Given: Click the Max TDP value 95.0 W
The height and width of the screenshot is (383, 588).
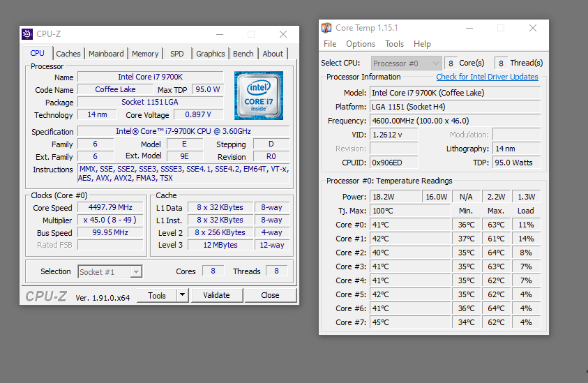Looking at the screenshot, I should tap(208, 89).
